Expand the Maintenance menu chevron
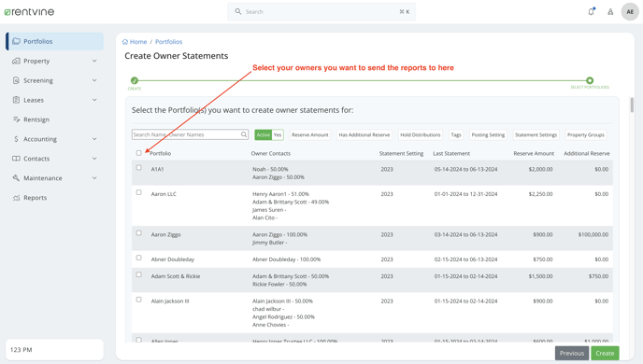 (x=94, y=177)
